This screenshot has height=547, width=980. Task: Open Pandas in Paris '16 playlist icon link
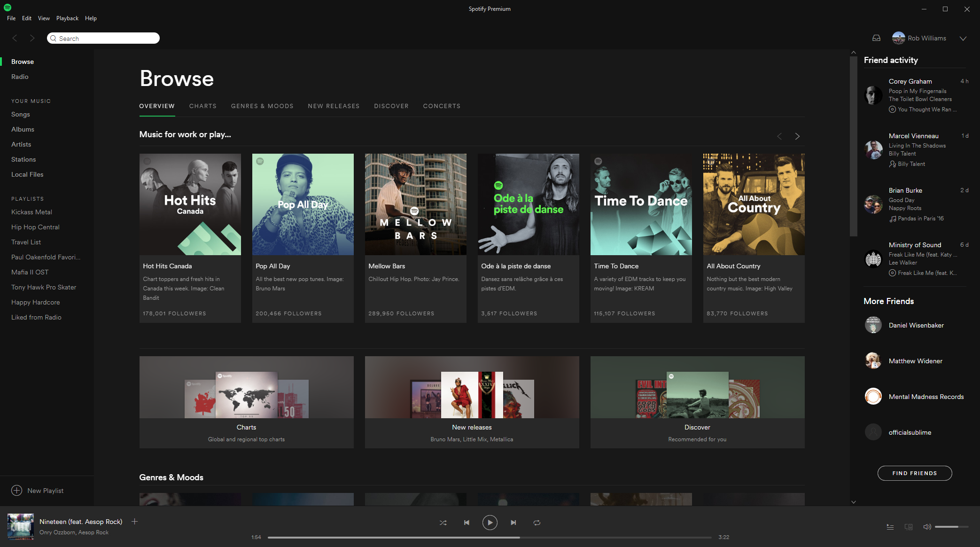pyautogui.click(x=892, y=219)
